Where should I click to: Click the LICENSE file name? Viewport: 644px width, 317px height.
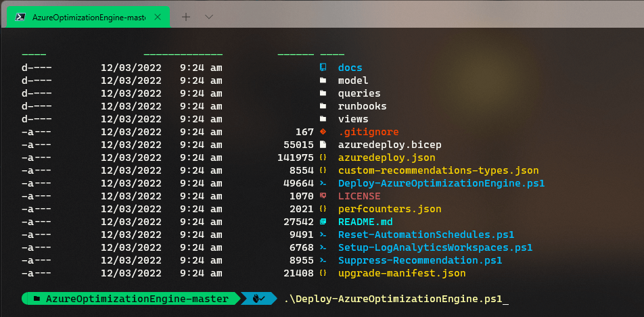pyautogui.click(x=359, y=196)
